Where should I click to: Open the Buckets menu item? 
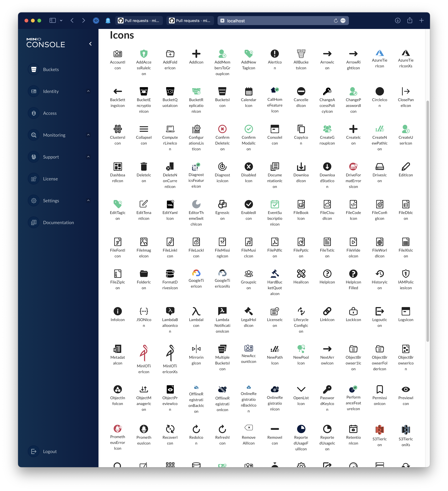[51, 69]
